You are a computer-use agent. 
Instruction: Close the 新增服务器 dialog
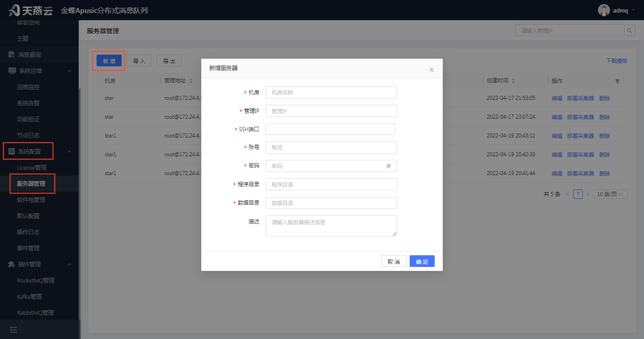pos(432,70)
